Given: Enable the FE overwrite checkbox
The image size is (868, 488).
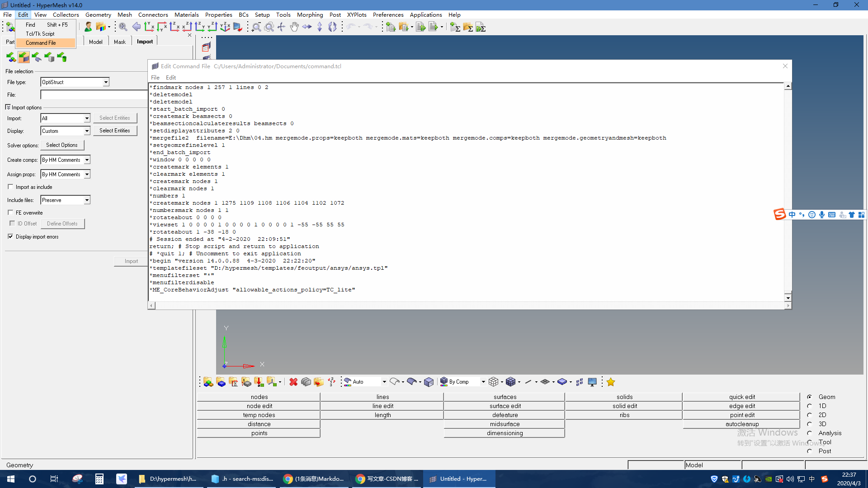Looking at the screenshot, I should point(10,212).
